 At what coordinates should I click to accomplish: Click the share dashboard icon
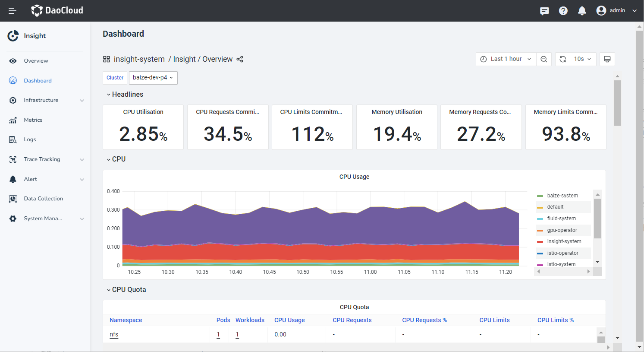coord(240,59)
